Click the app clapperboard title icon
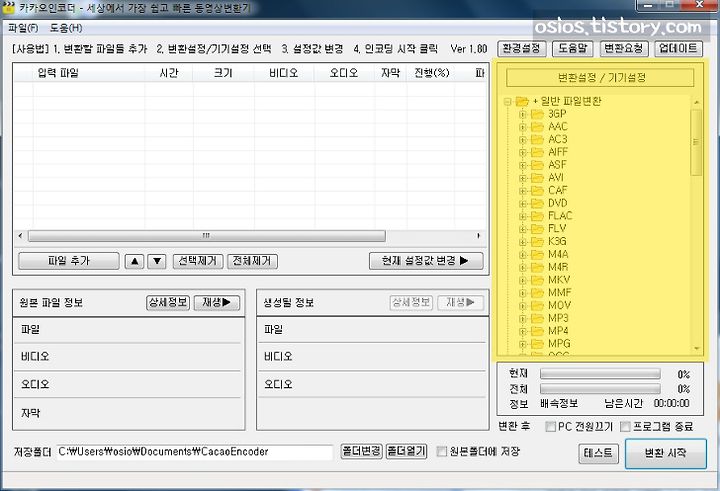The height and width of the screenshot is (491, 720). [9, 7]
